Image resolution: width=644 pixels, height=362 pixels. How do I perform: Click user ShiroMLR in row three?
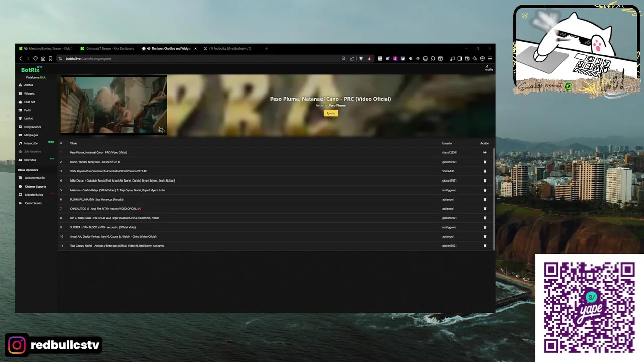448,171
